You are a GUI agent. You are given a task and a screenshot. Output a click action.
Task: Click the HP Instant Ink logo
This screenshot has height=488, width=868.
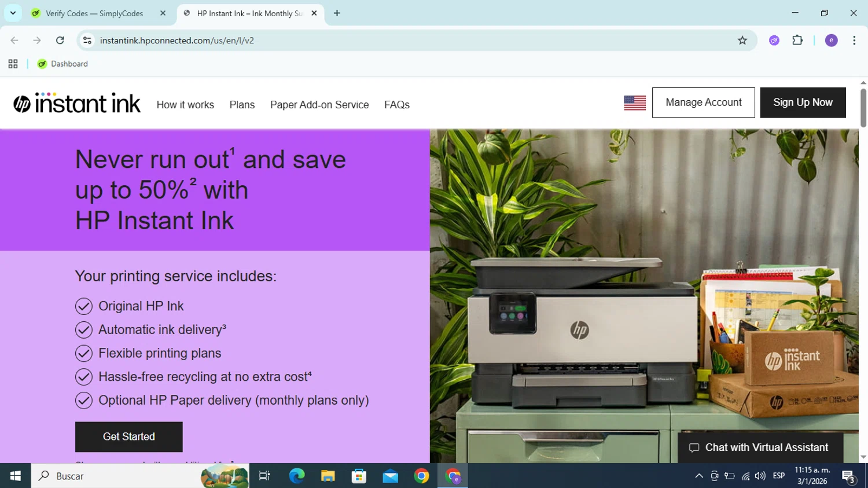pos(77,103)
